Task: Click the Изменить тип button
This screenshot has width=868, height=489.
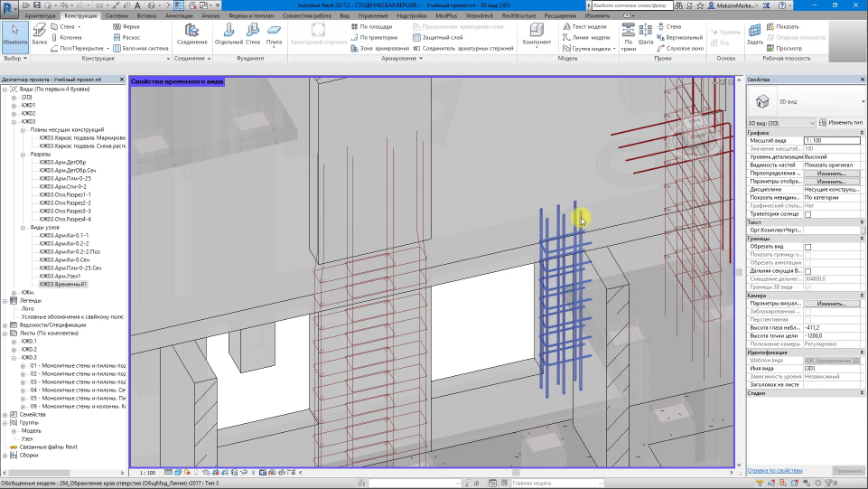Action: click(x=841, y=122)
